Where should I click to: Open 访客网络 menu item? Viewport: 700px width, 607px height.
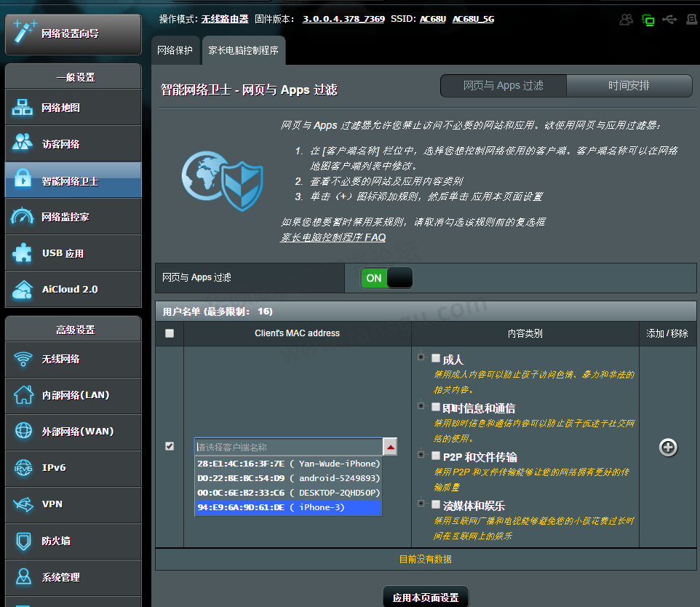click(x=73, y=144)
